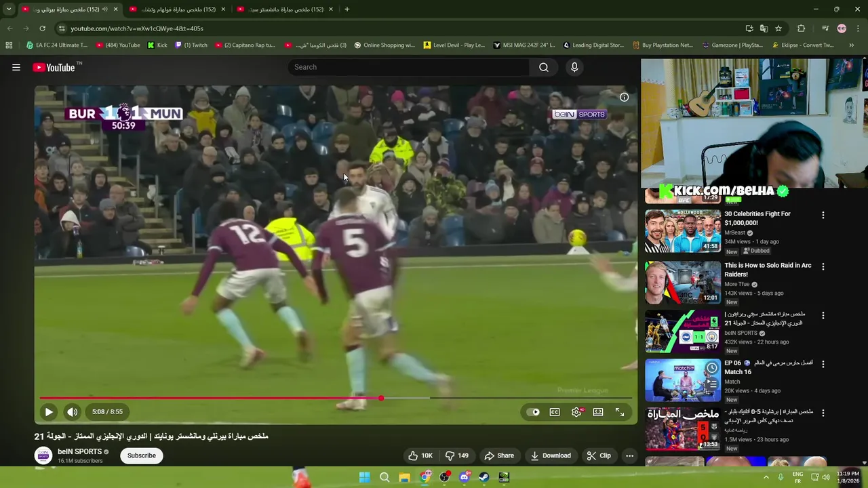The height and width of the screenshot is (488, 868).
Task: Click the address bar URL
Action: [x=137, y=28]
